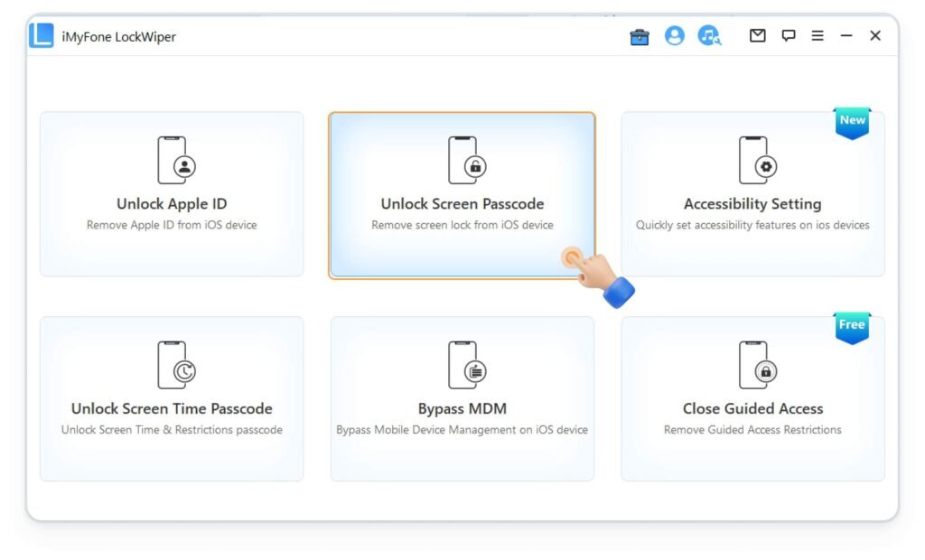Open the Close Guided Access title

click(752, 409)
